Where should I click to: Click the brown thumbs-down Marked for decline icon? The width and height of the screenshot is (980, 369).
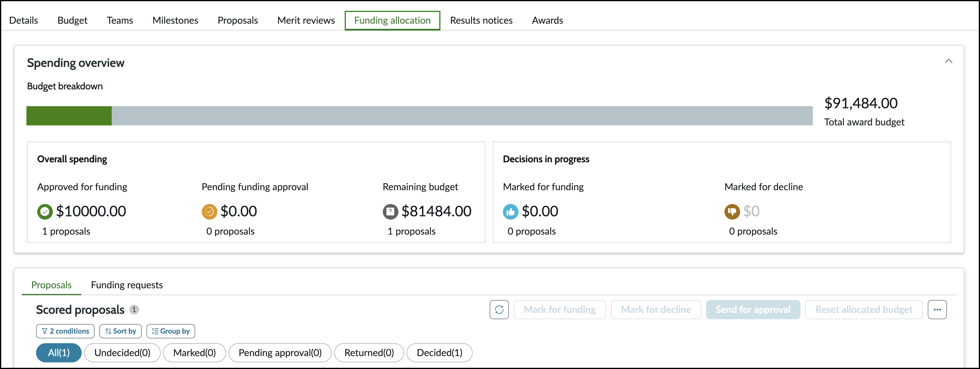pyautogui.click(x=732, y=212)
